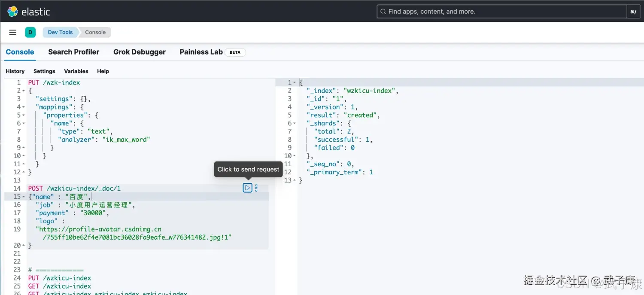The image size is (644, 295).
Task: Open the Grok Debugger tab
Action: [x=139, y=52]
